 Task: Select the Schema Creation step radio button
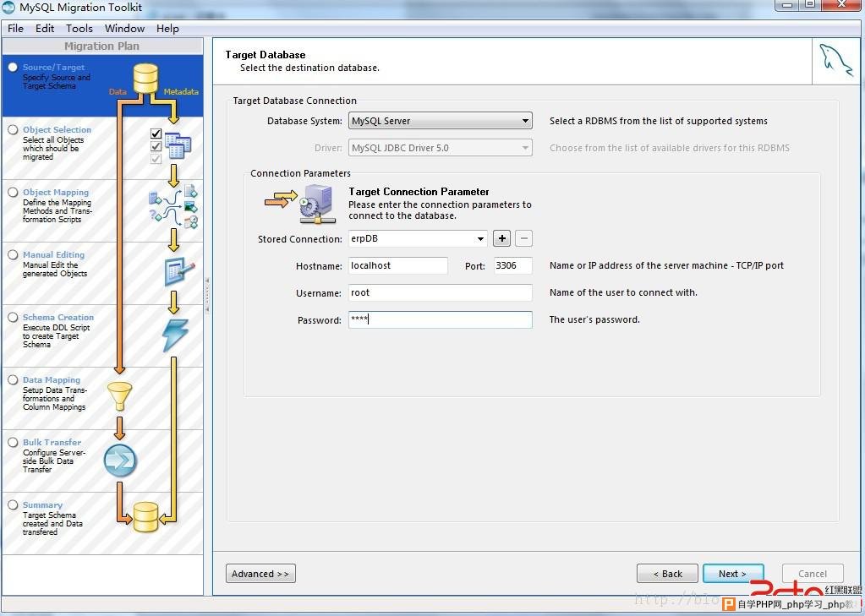pos(13,317)
